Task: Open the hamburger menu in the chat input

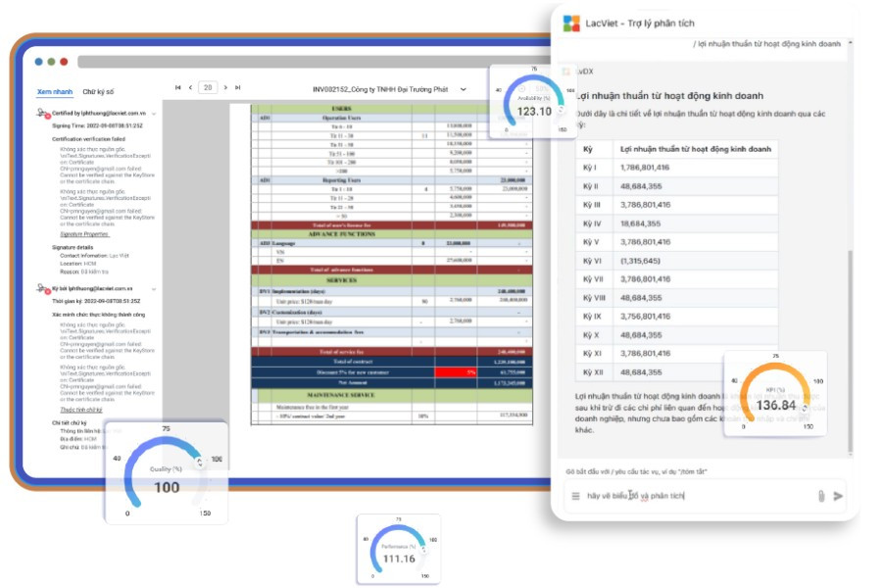Action: tap(576, 496)
